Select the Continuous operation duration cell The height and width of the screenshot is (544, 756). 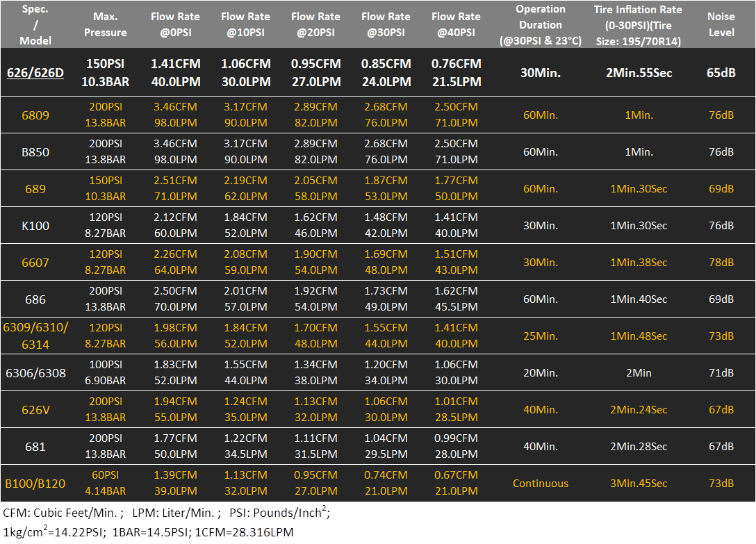[541, 484]
